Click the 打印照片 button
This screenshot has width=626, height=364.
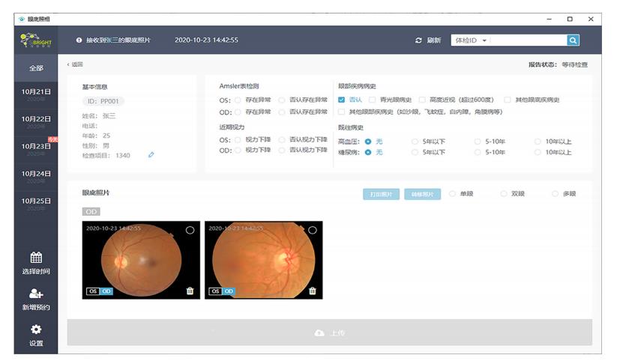click(381, 194)
